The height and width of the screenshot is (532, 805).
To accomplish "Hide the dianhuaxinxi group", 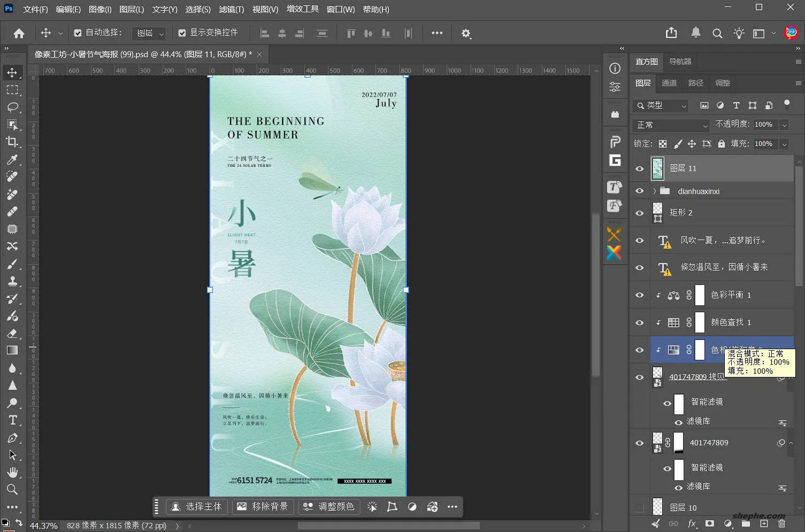I will point(639,191).
